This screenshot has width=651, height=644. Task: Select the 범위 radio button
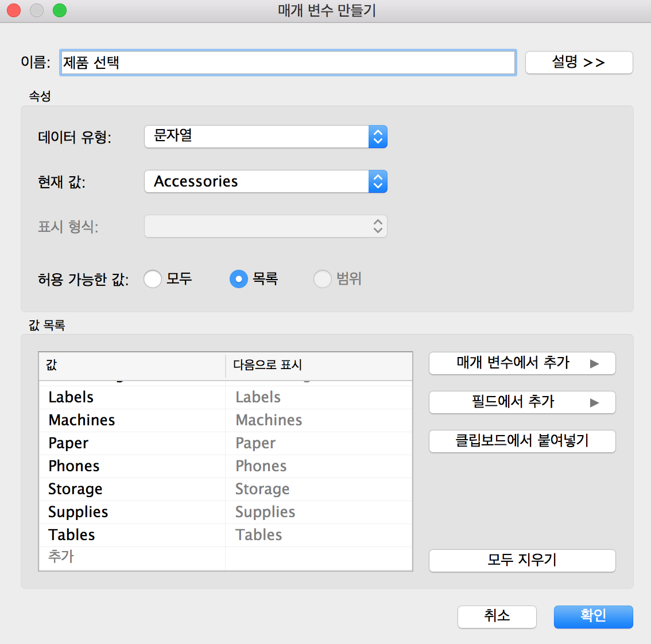point(323,279)
